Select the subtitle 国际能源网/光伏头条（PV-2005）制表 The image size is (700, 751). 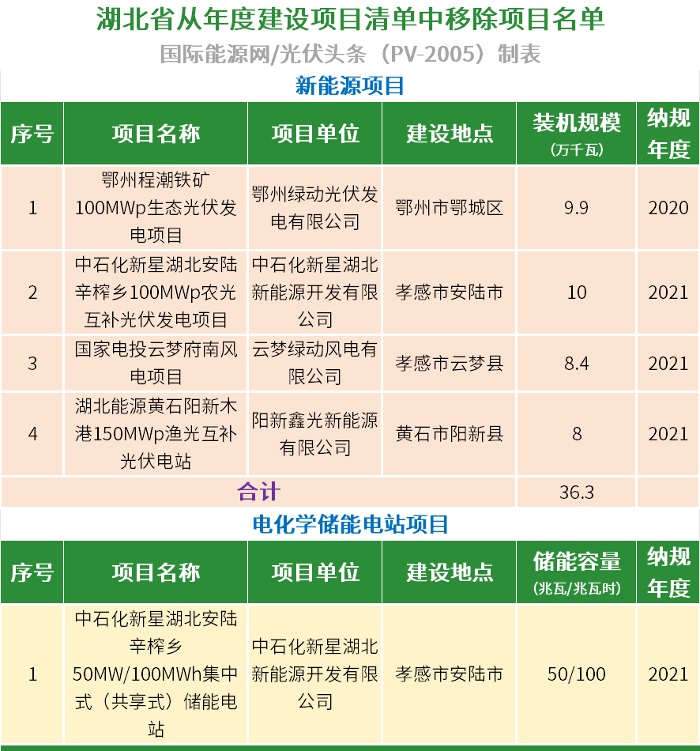350,54
